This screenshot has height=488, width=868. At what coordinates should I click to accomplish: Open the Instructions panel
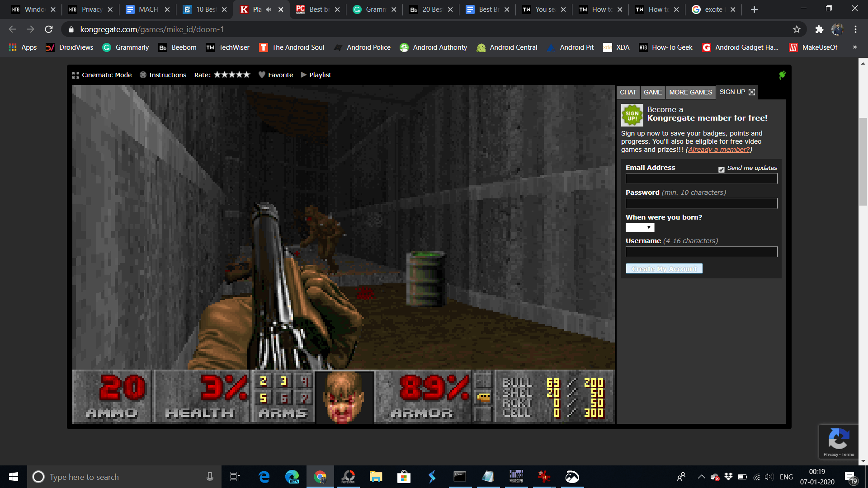click(167, 75)
